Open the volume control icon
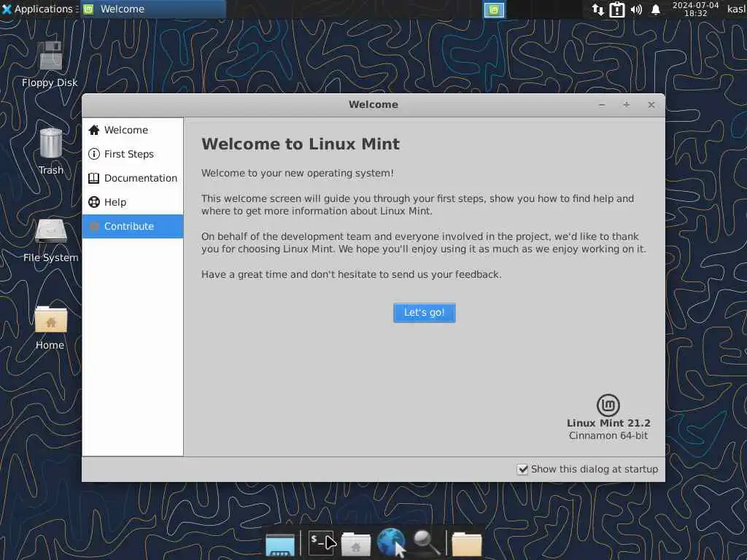Screen dimensions: 747x560 click(x=636, y=9)
